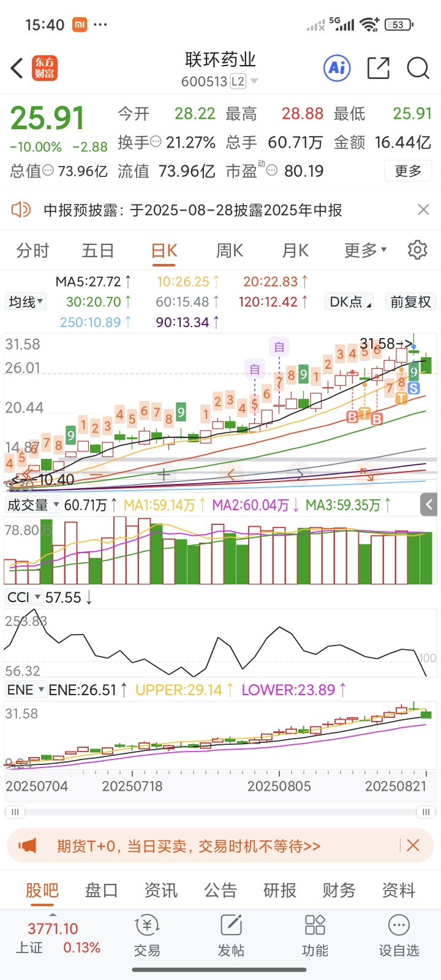Tap the 换手 info smiley icon
Image resolution: width=441 pixels, height=980 pixels.
(x=156, y=141)
